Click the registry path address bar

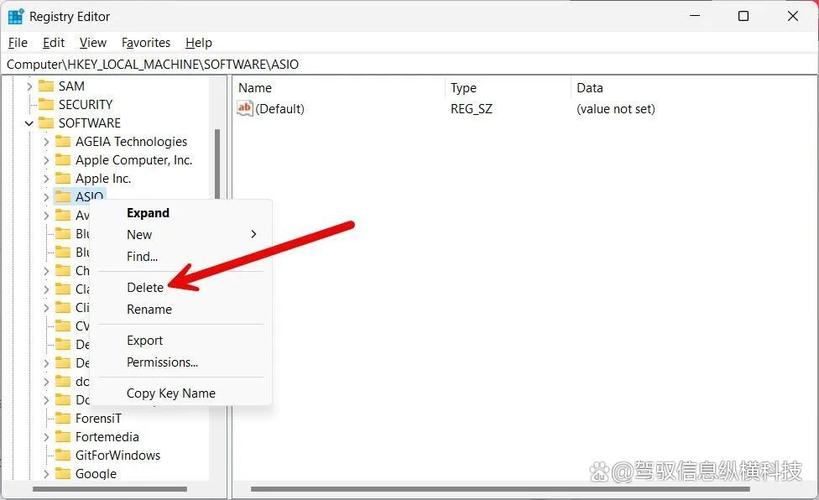point(410,64)
